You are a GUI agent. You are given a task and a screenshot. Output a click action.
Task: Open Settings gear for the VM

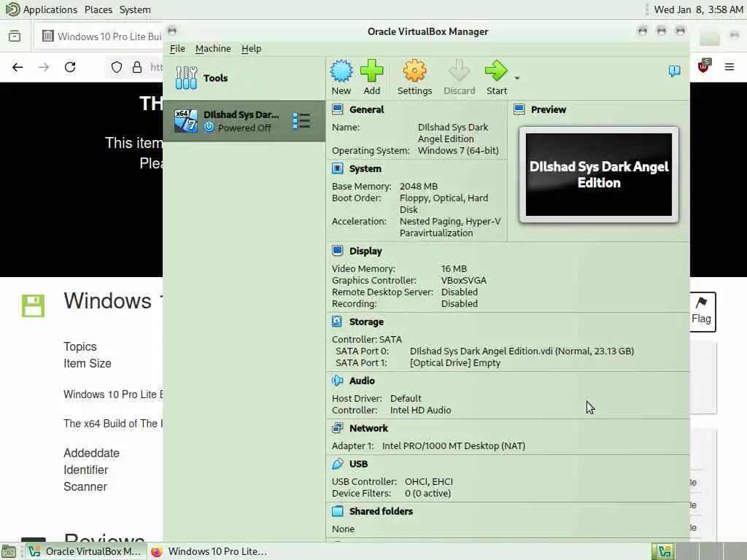[414, 71]
